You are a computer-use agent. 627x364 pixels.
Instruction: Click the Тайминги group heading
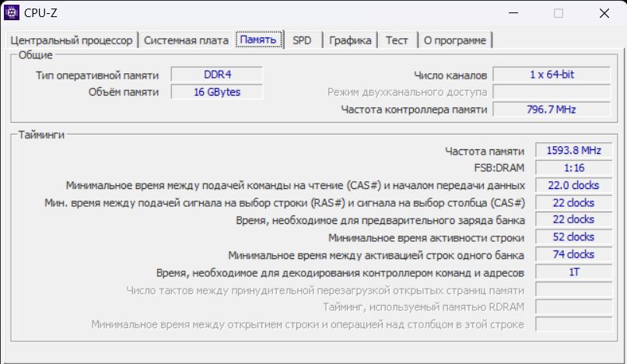point(41,135)
